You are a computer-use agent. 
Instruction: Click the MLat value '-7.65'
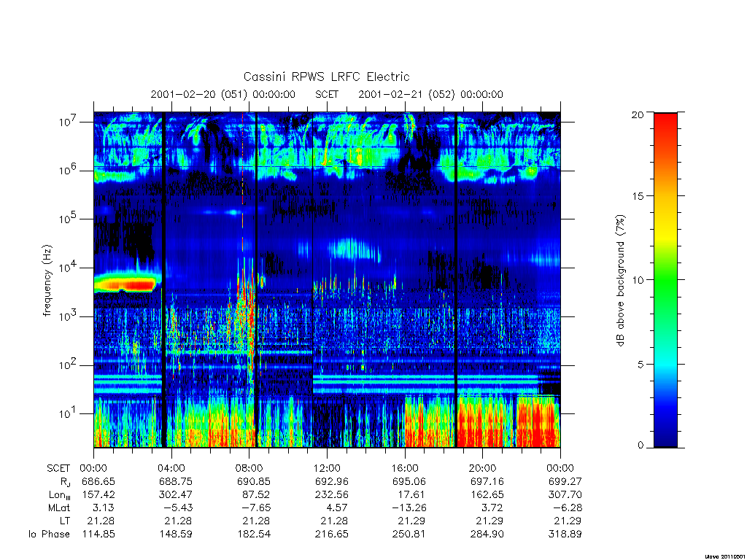[x=255, y=508]
